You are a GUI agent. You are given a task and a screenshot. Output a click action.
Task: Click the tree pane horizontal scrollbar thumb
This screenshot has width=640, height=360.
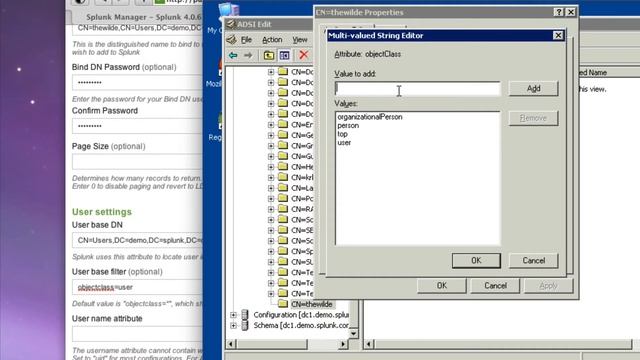point(271,344)
